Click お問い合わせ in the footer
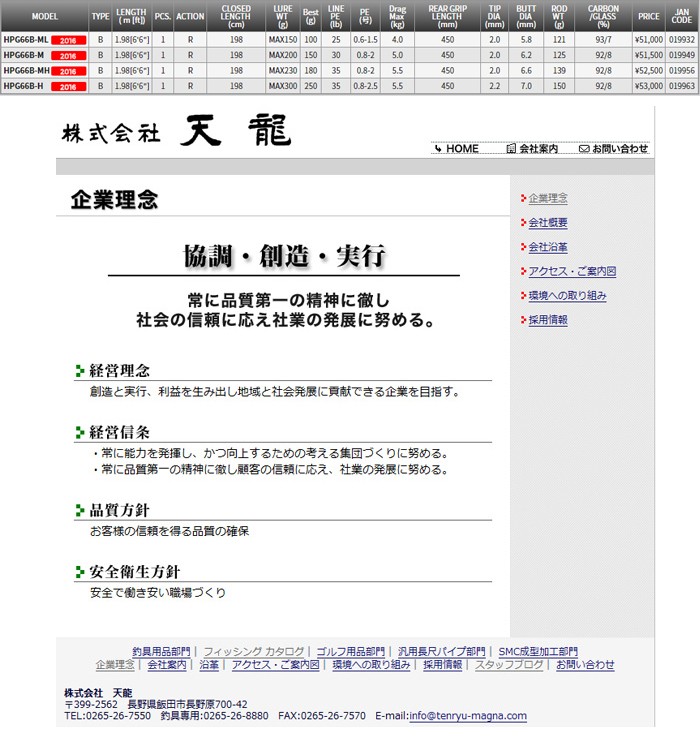This screenshot has width=700, height=756. 585,664
